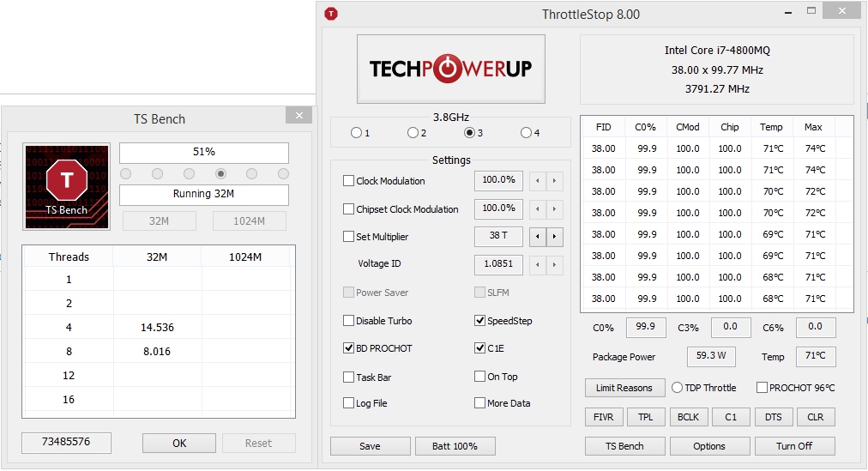Click the ThrottleStop title bar logo icon
The height and width of the screenshot is (471, 868).
pos(331,14)
